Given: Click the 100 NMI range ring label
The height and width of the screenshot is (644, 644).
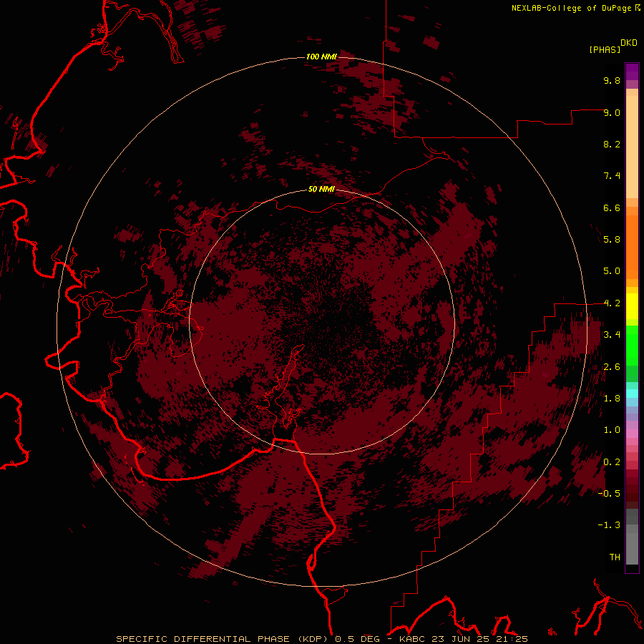Looking at the screenshot, I should click(x=321, y=57).
